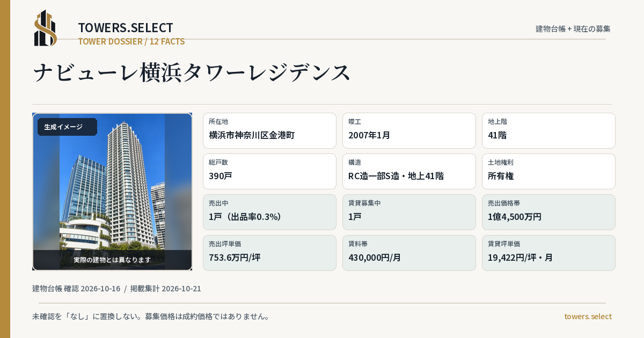This screenshot has width=644, height=338.
Task: Click the 生成イメージ badge on image
Action: click(x=67, y=127)
